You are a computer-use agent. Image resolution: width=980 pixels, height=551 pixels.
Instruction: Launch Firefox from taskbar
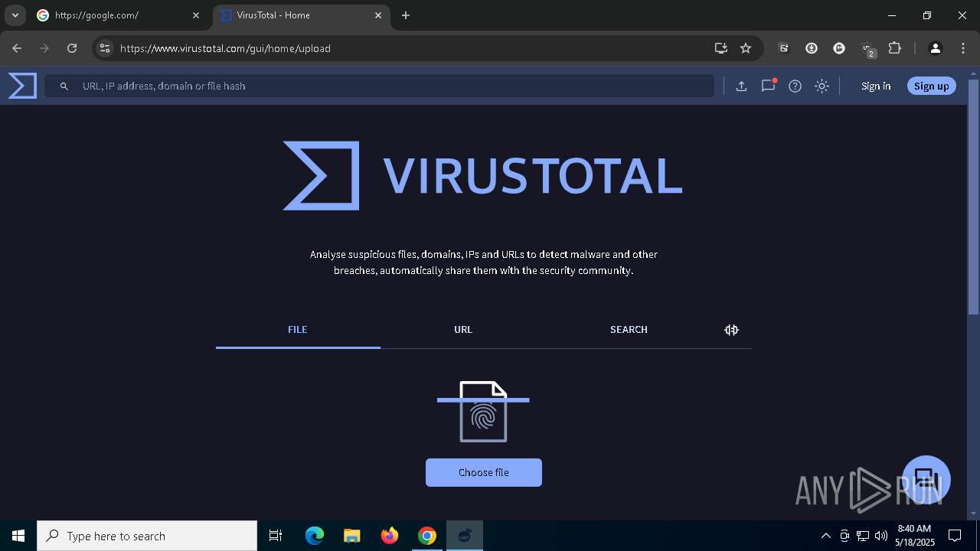(x=389, y=536)
